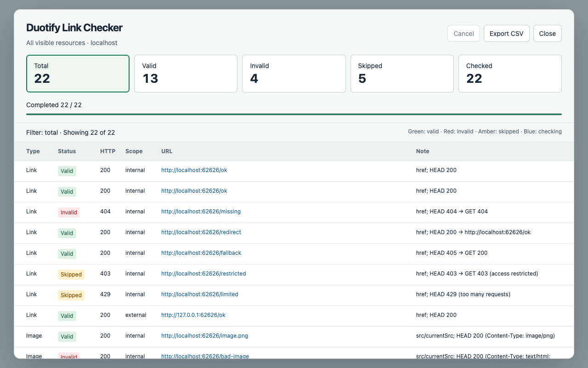Image resolution: width=588 pixels, height=368 pixels.
Task: Open the localhost:62626/redirect link
Action: [201, 232]
